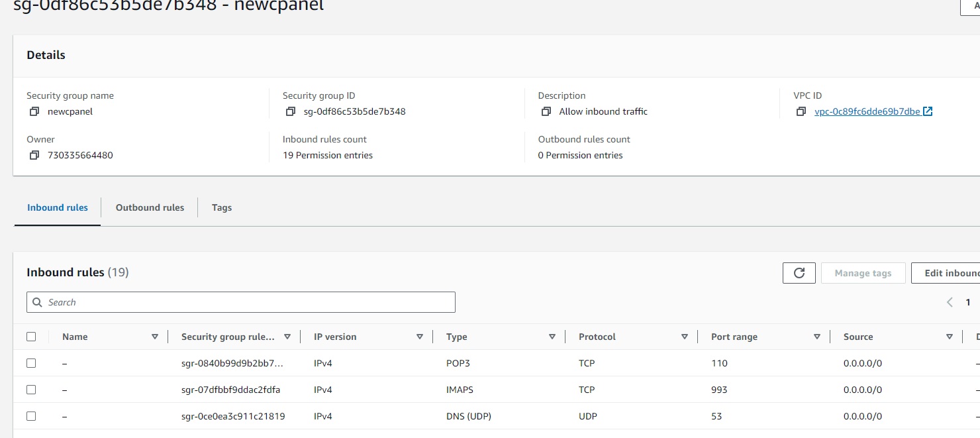Sort by the Name column arrow
The image size is (980, 438).
(x=155, y=337)
